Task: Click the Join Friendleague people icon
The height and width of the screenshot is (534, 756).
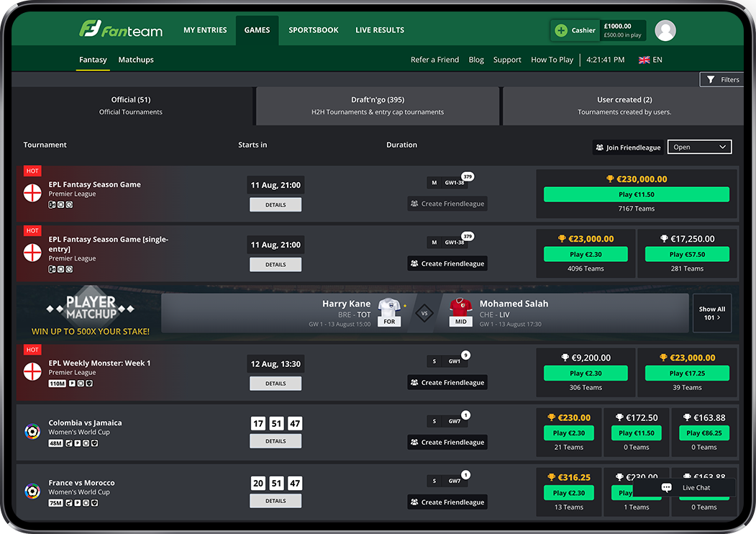Action: coord(600,148)
